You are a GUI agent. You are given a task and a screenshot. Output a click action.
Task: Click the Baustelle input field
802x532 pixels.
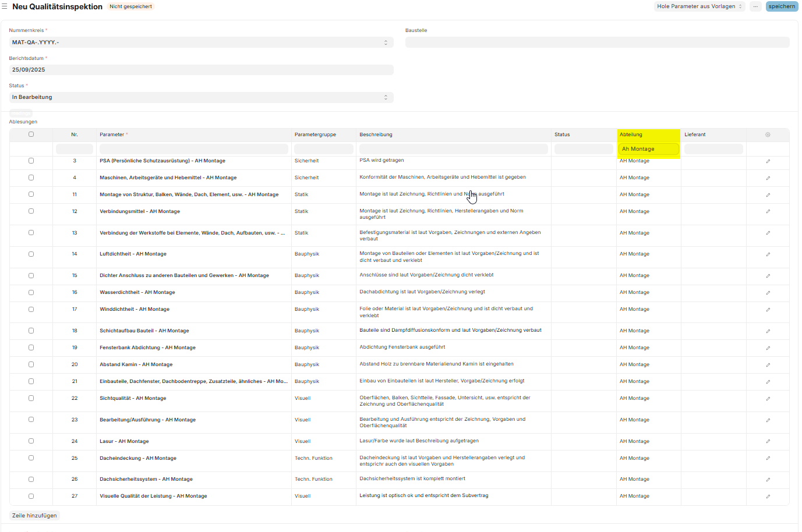(597, 42)
